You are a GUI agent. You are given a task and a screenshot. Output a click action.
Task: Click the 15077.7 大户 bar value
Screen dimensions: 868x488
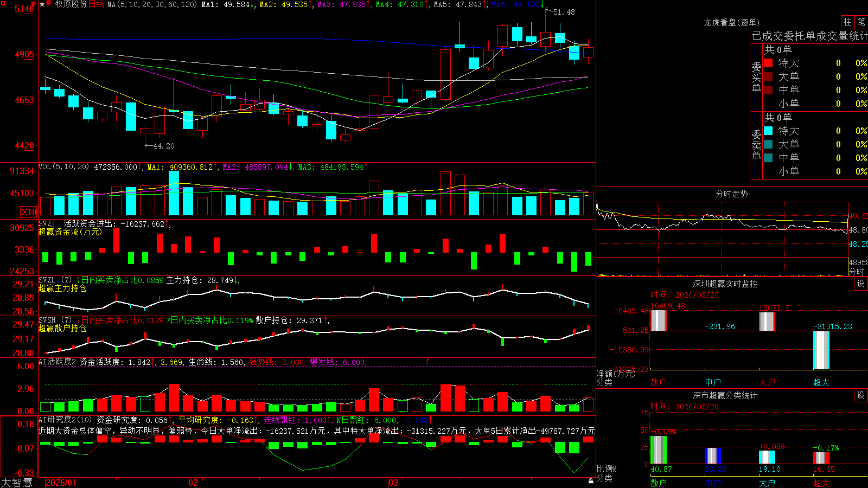[x=774, y=308]
